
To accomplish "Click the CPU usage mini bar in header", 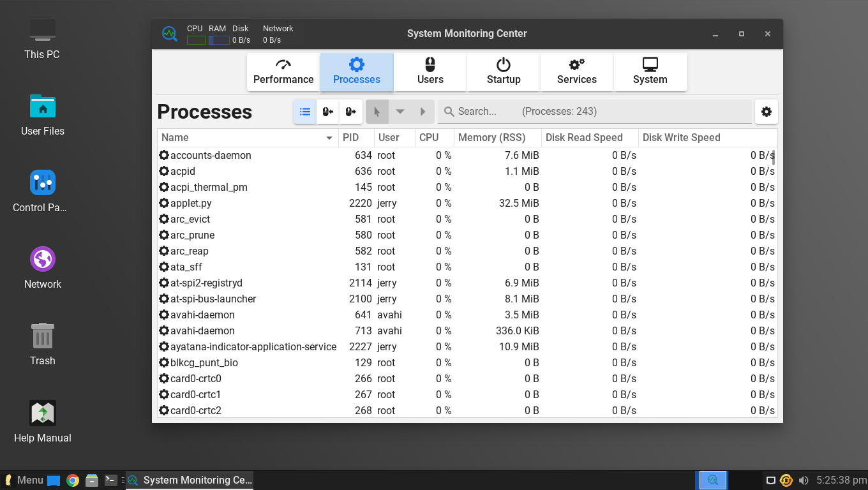I will point(197,40).
